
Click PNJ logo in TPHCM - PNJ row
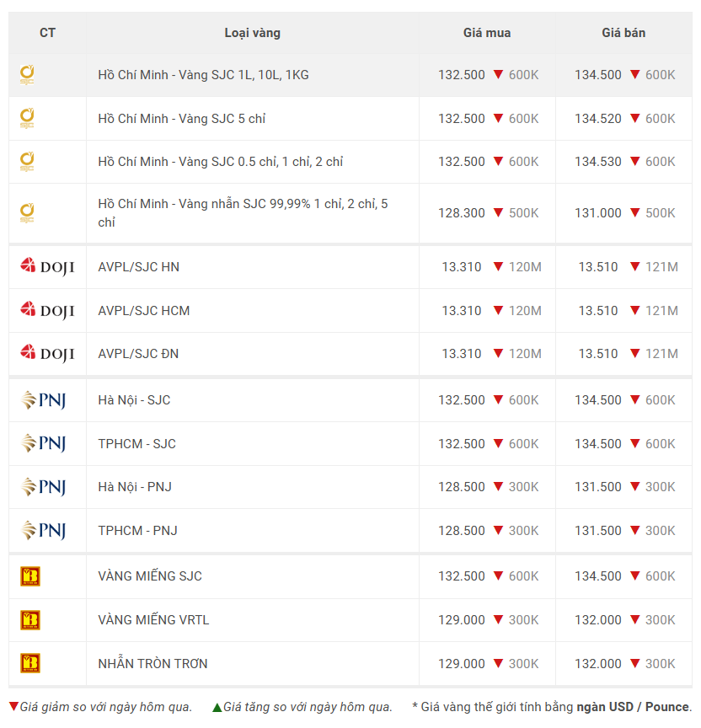[x=44, y=531]
